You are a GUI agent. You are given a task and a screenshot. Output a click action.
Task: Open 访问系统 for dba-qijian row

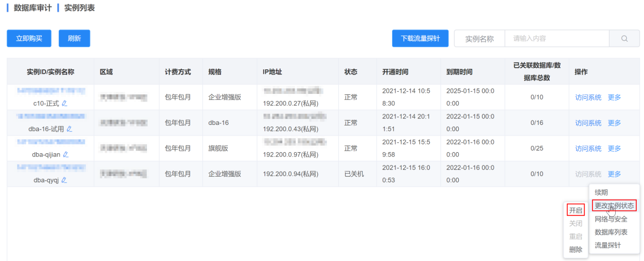pyautogui.click(x=588, y=148)
